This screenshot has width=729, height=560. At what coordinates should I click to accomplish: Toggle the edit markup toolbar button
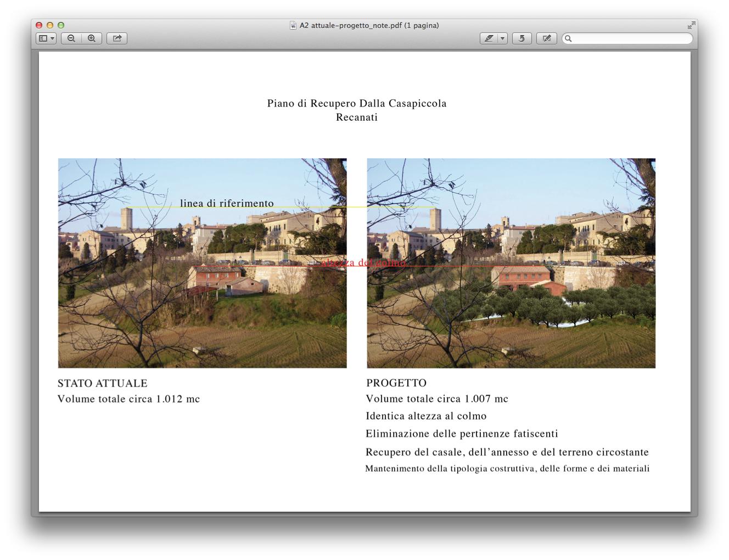pos(546,38)
